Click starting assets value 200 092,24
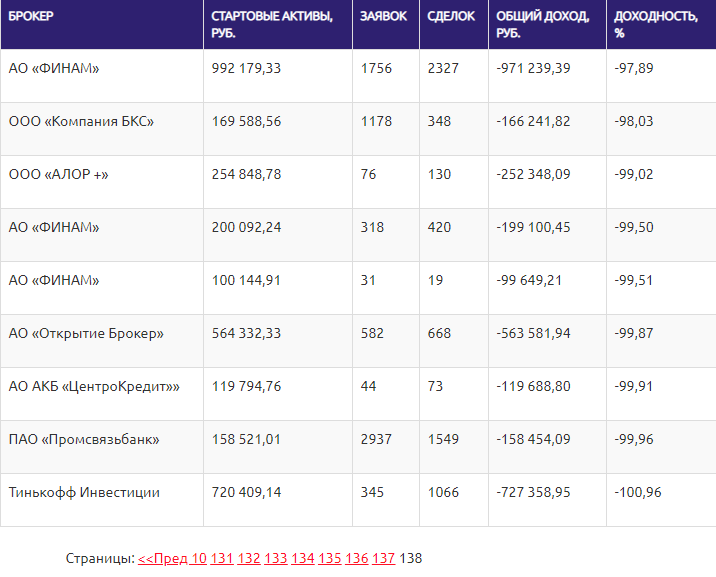This screenshot has width=716, height=577. (246, 227)
